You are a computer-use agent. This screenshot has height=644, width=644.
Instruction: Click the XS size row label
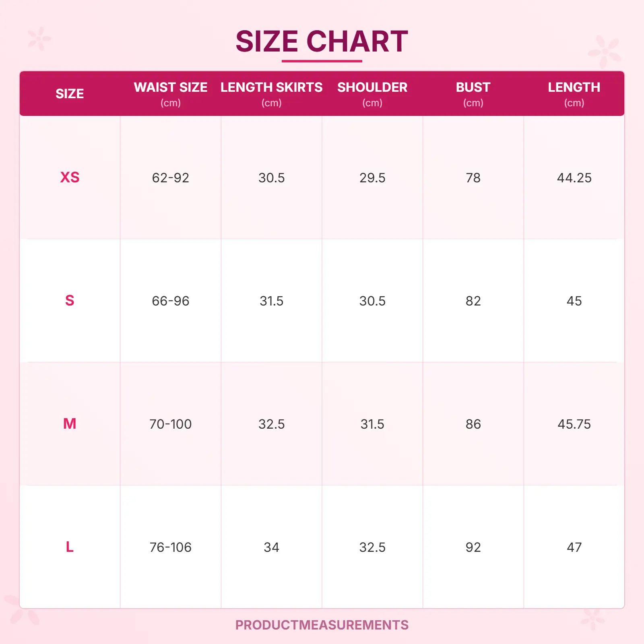click(x=70, y=178)
